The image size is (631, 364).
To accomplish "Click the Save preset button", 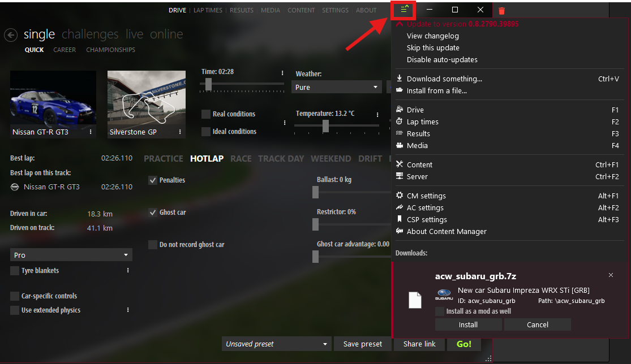I will point(363,344).
